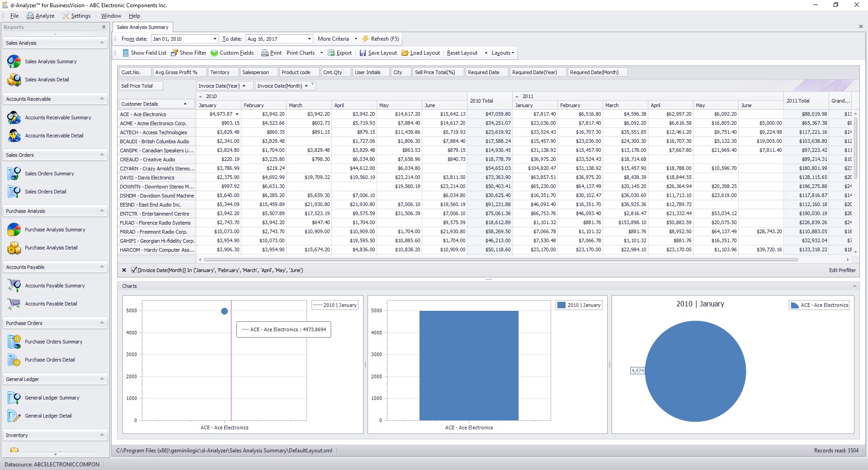Open the Window menu

pos(111,16)
